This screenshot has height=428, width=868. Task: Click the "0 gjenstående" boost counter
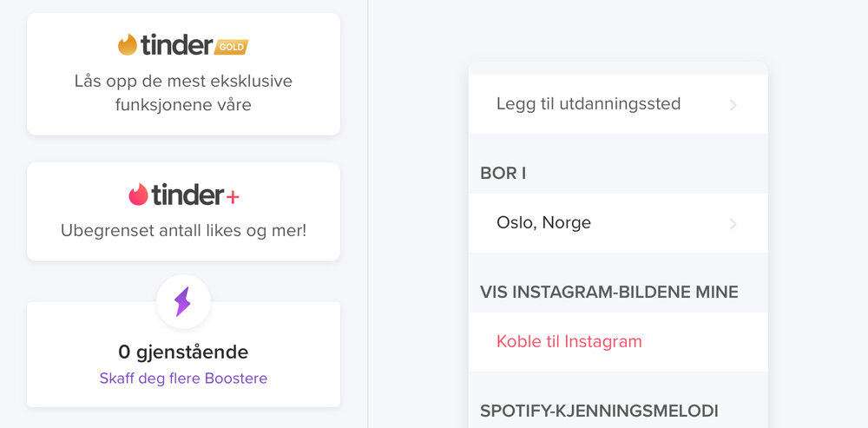pos(183,352)
